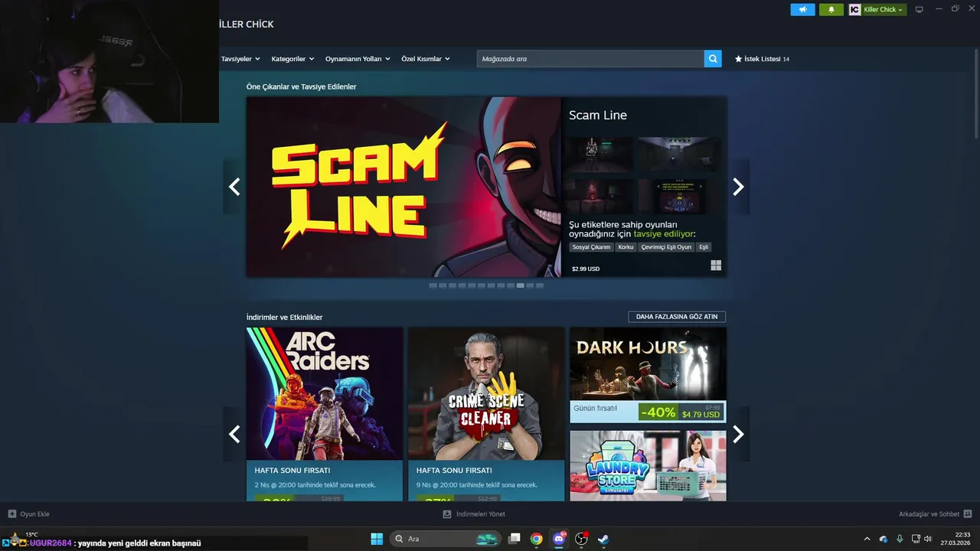
Task: Click the Dark Hours -40% discount badge
Action: (x=658, y=412)
